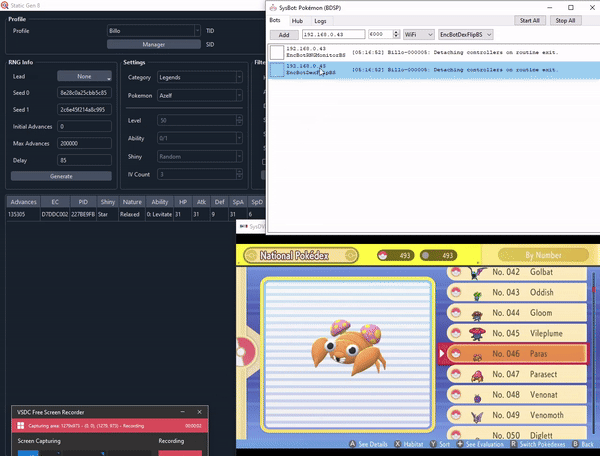Image resolution: width=600 pixels, height=456 pixels.
Task: Sort by Advances column header
Action: [23, 202]
